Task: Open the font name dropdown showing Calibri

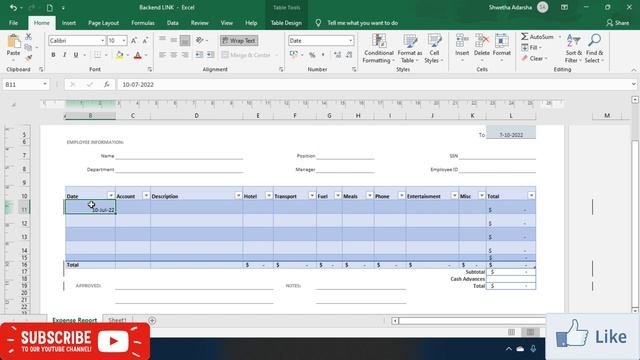Action: point(102,40)
